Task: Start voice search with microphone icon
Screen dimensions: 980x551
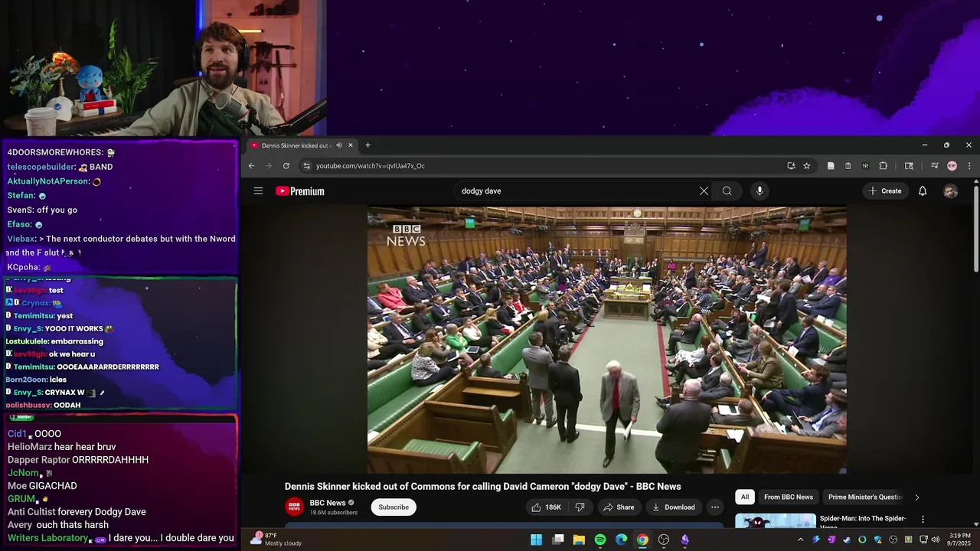Action: click(x=759, y=191)
